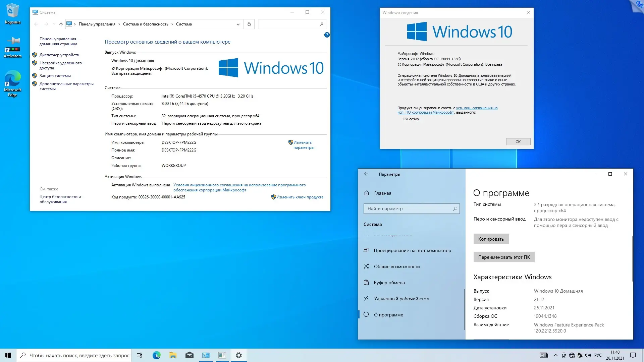Open Буфер обмена settings section
The image size is (644, 362).
tap(389, 283)
